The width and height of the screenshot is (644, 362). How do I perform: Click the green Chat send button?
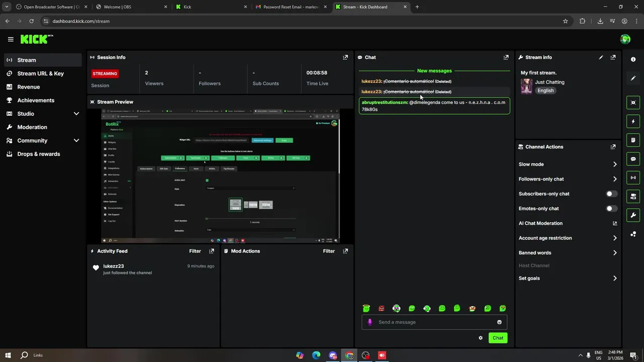(498, 338)
